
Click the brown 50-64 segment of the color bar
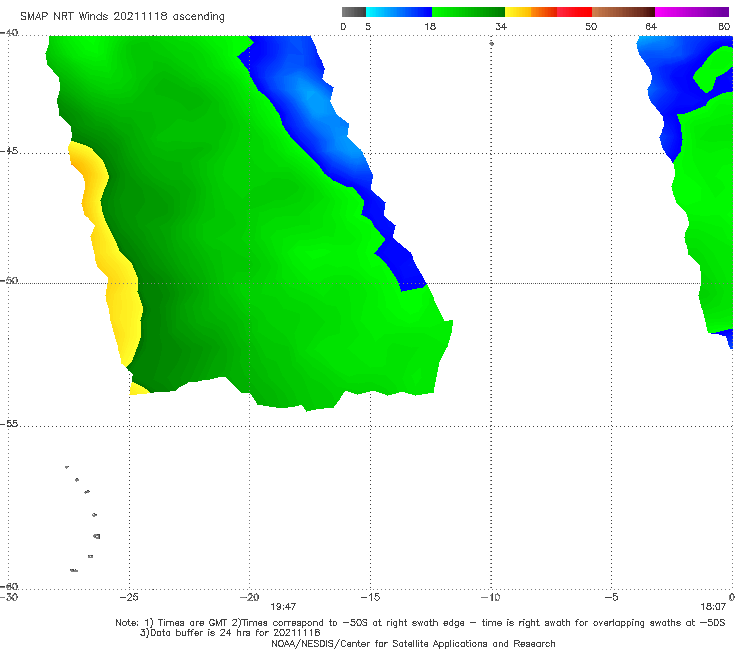tap(623, 12)
